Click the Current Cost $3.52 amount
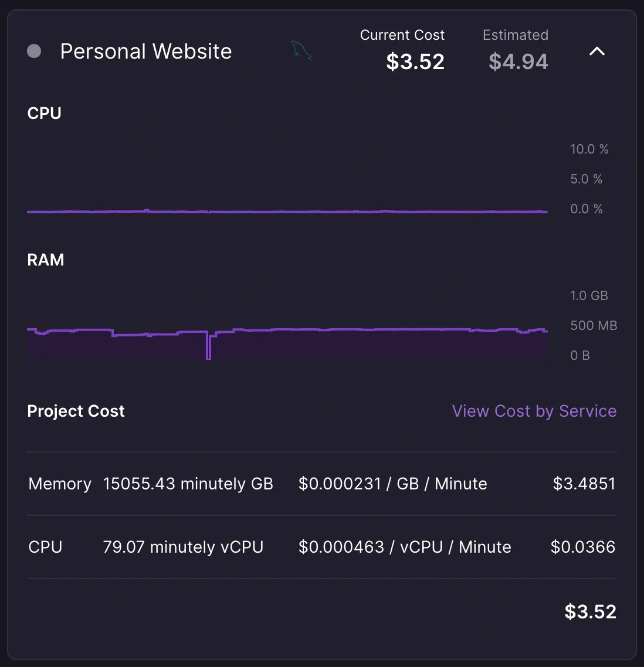 coord(415,62)
